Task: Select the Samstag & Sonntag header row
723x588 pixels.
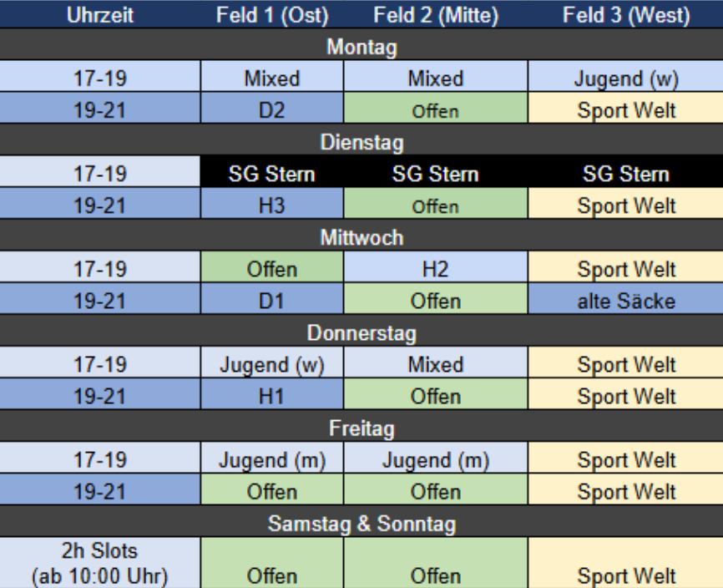Action: coord(361,524)
